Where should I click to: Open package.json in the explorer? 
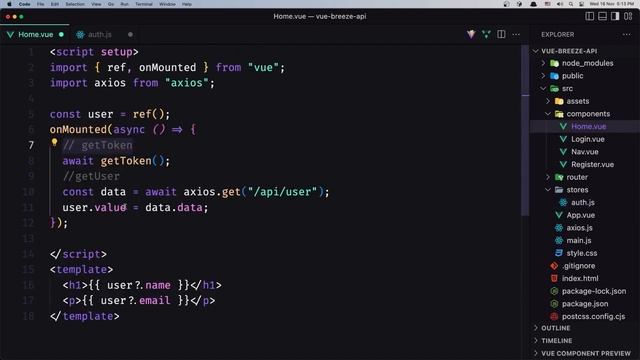point(584,304)
